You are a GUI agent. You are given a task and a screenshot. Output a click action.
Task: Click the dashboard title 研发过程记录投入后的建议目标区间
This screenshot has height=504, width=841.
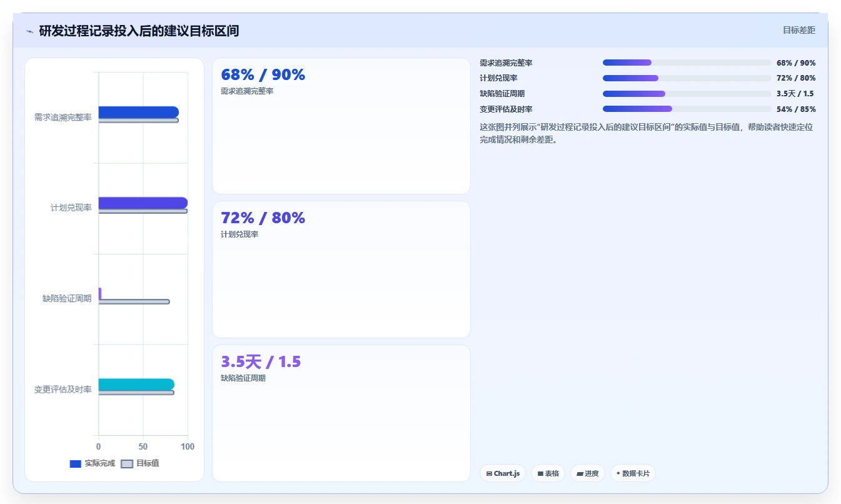[x=139, y=31]
